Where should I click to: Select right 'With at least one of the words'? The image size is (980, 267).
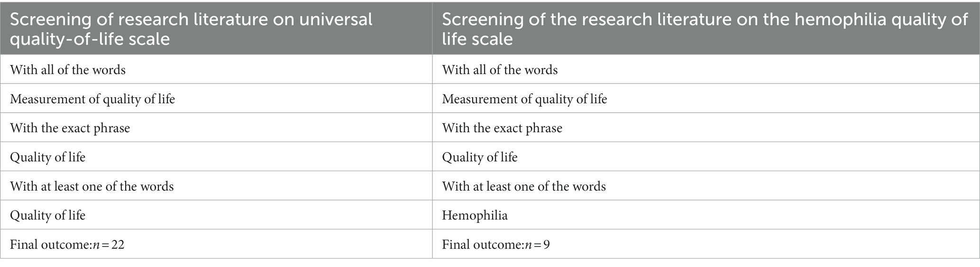tap(706, 186)
